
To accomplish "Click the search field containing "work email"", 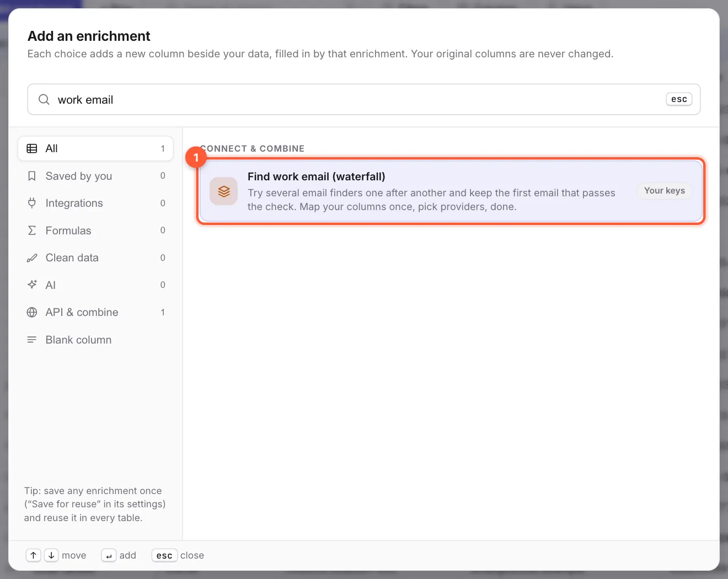I will tap(364, 99).
